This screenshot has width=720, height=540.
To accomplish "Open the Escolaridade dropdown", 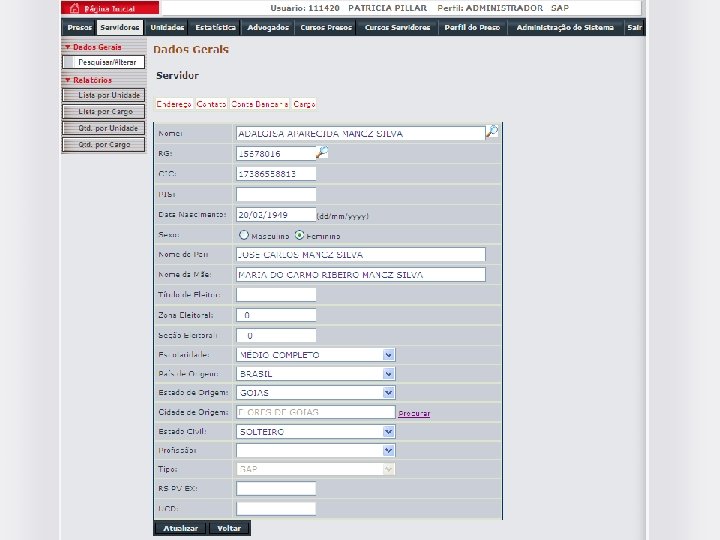I will pos(315,354).
